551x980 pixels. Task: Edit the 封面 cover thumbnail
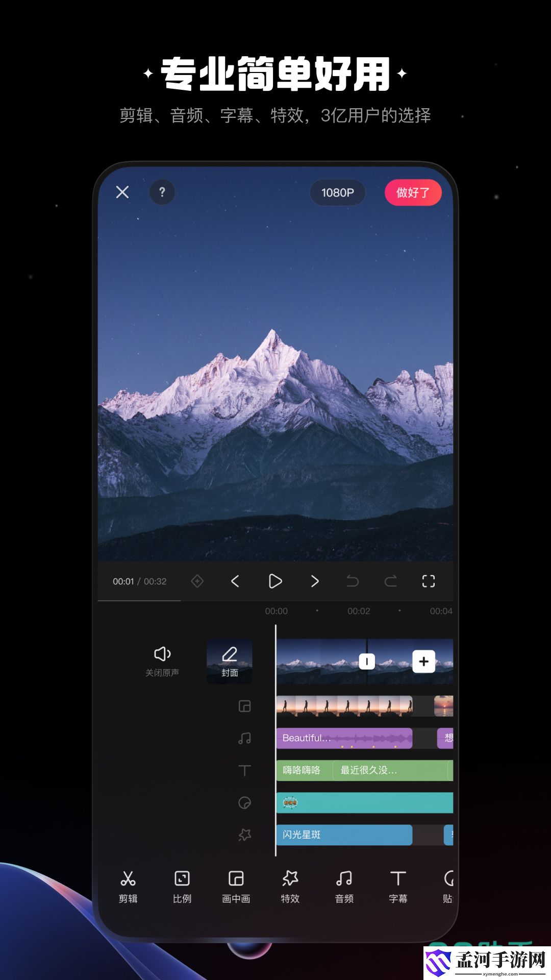coord(230,661)
